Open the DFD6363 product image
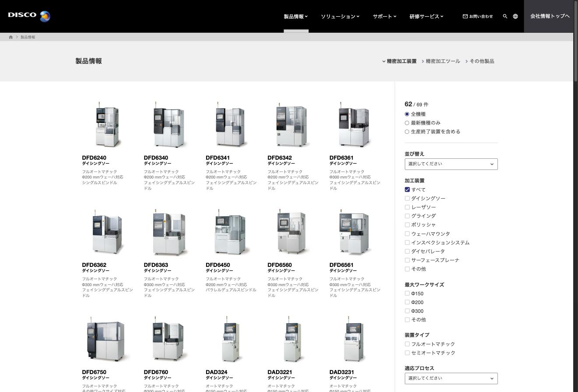The image size is (578, 392). [169, 232]
